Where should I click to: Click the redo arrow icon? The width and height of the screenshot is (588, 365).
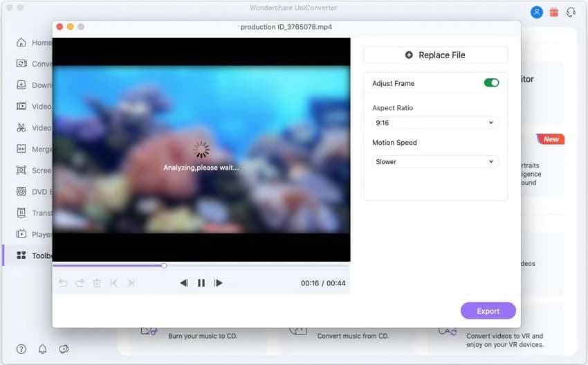pyautogui.click(x=80, y=283)
